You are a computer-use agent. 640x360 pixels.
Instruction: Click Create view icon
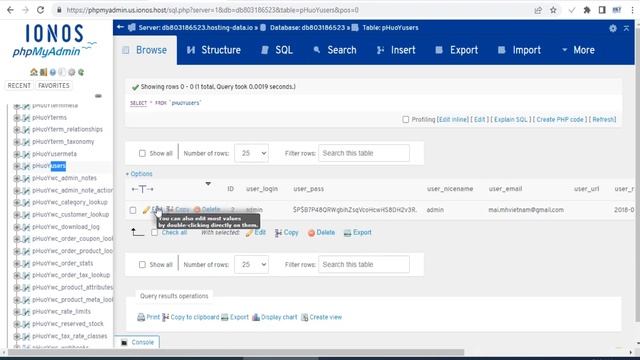coord(304,317)
